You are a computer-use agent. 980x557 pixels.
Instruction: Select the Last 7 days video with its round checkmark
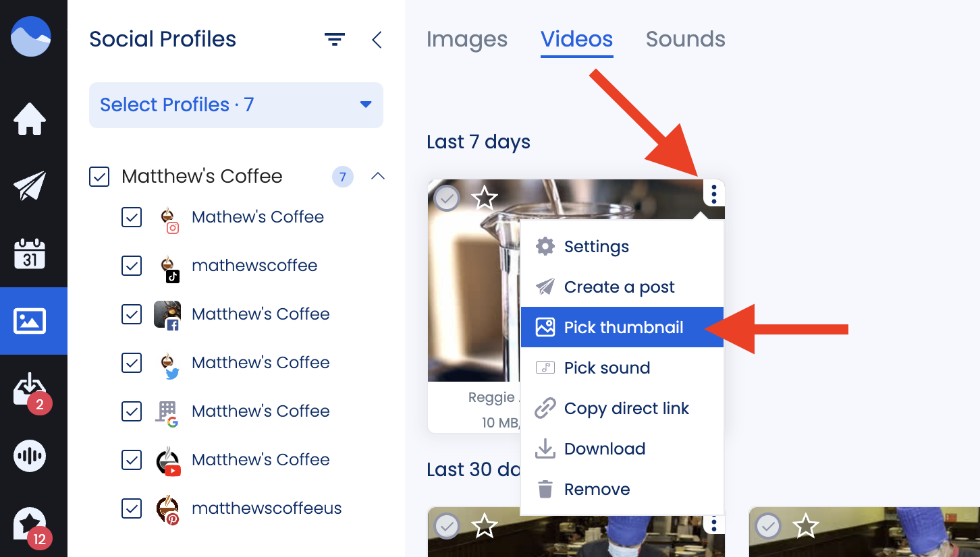(447, 199)
